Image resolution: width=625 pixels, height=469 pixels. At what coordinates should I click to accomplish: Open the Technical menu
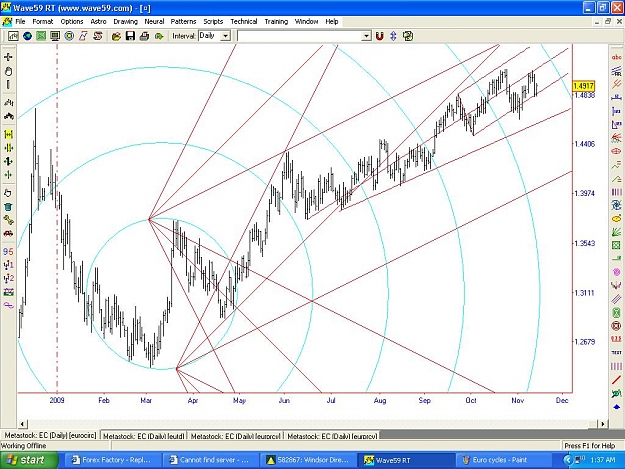pos(244,22)
